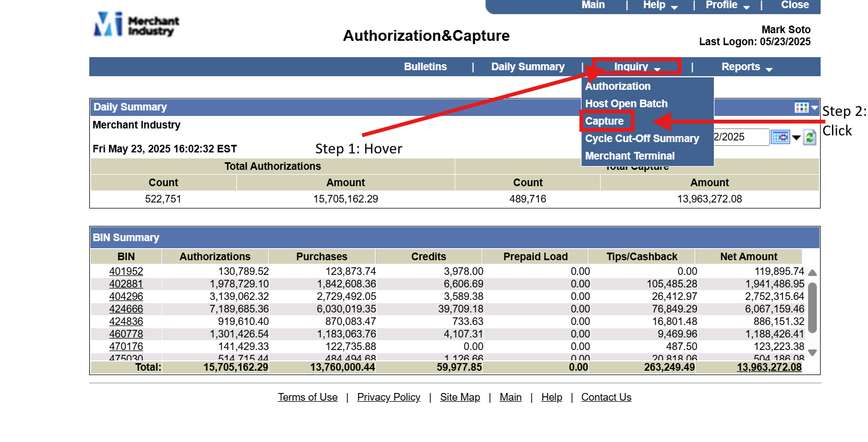
Task: Click the Tips/Cashback column header
Action: [642, 256]
